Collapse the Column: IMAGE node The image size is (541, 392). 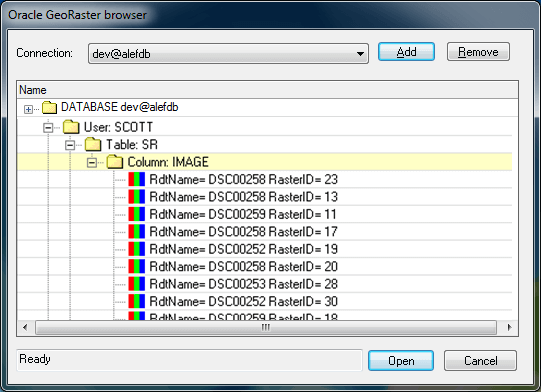(92, 163)
